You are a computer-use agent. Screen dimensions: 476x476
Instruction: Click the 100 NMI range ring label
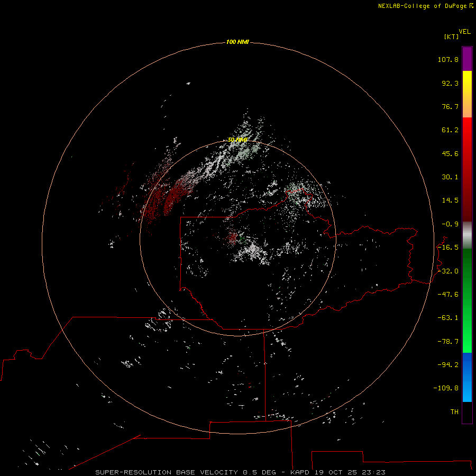point(237,42)
